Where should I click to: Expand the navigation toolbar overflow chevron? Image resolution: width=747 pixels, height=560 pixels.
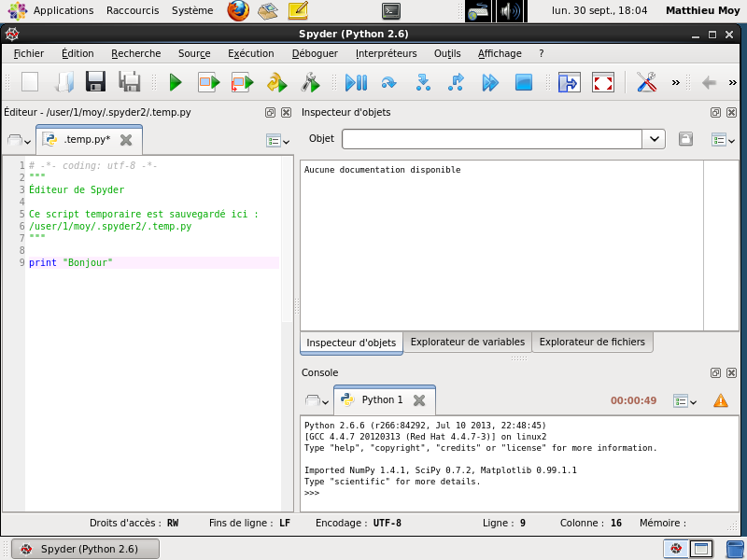pyautogui.click(x=733, y=83)
